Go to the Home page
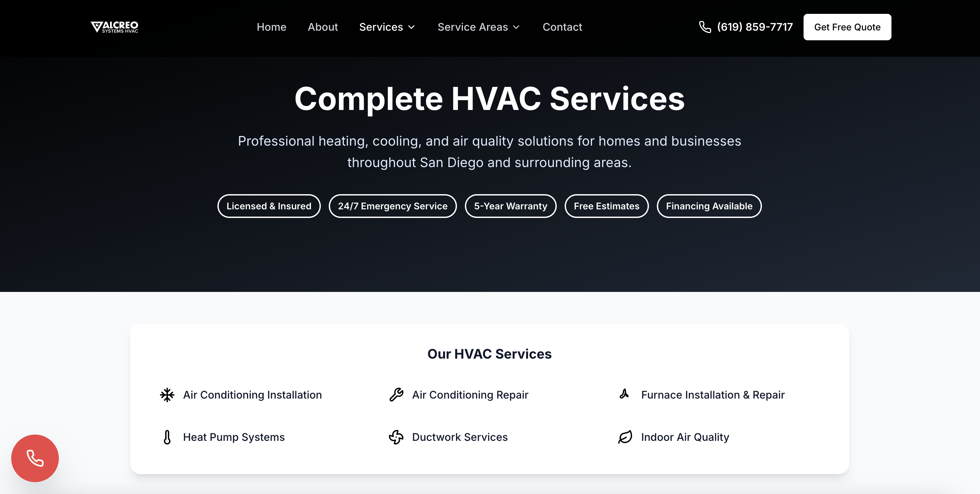The image size is (980, 494). 271,27
